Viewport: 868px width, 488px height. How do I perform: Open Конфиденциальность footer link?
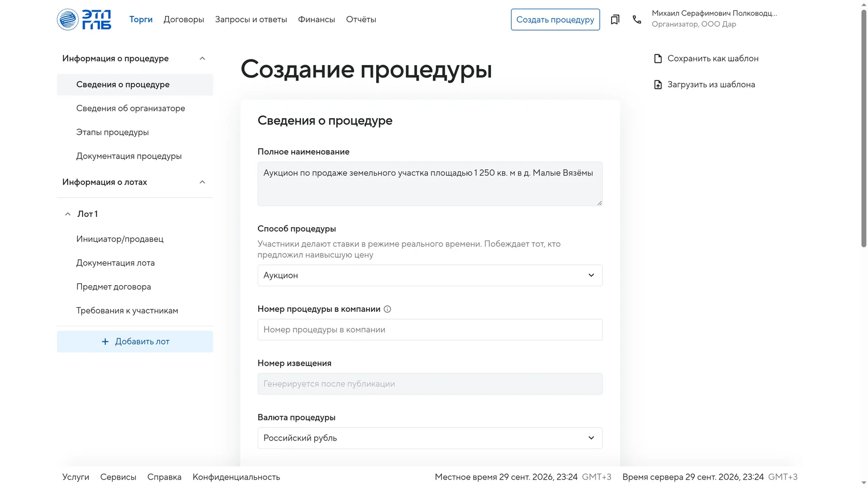pyautogui.click(x=236, y=477)
